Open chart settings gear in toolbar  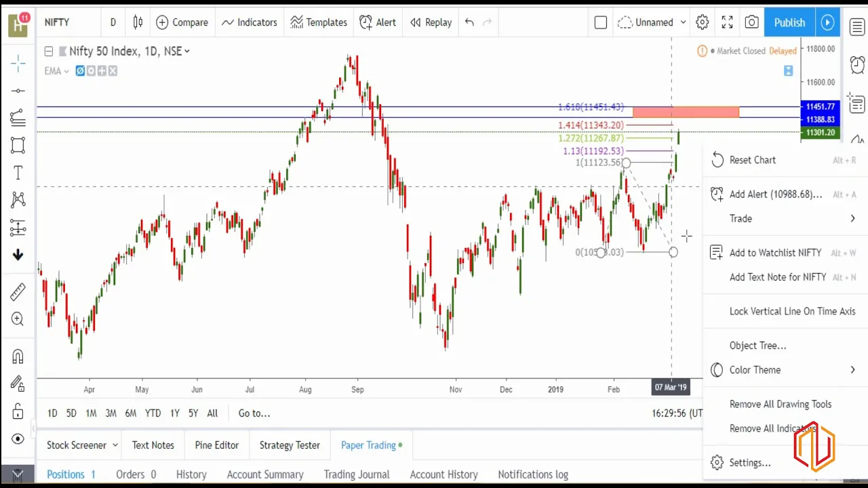[x=703, y=22]
